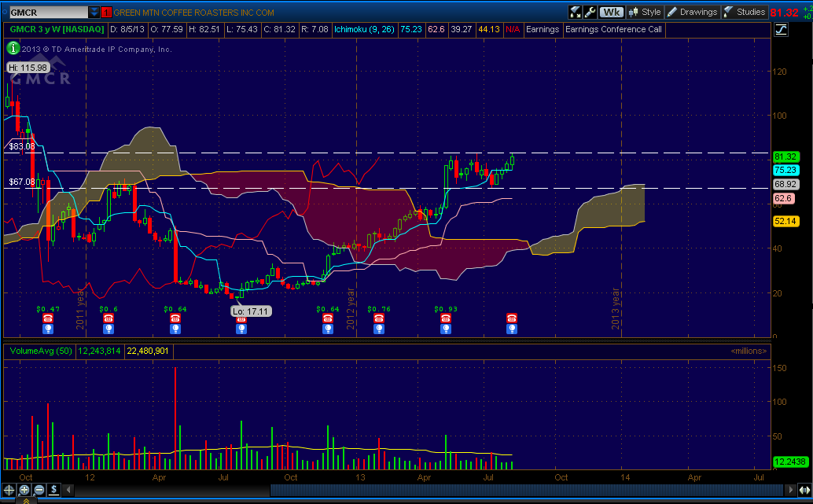Click the earnings phone icon under $0.93

[445, 318]
